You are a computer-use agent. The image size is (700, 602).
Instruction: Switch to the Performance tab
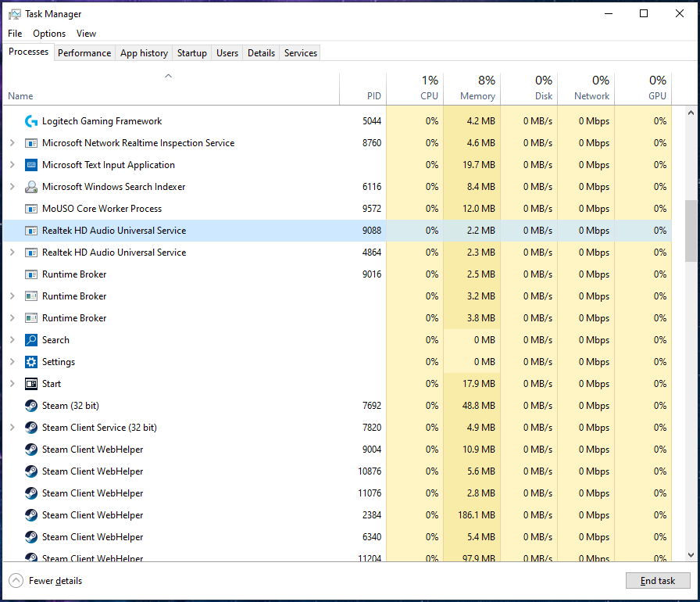tap(84, 52)
